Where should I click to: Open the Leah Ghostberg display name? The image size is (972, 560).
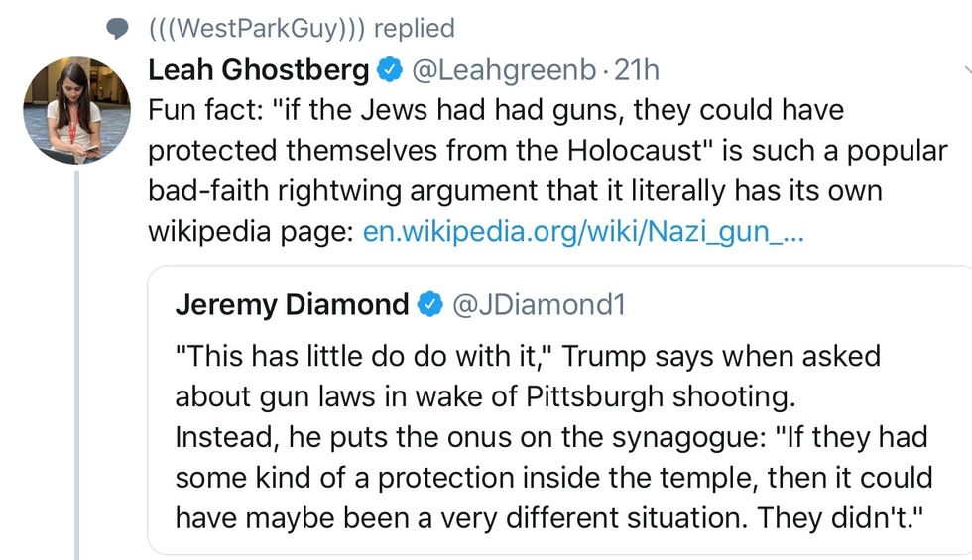[x=258, y=71]
